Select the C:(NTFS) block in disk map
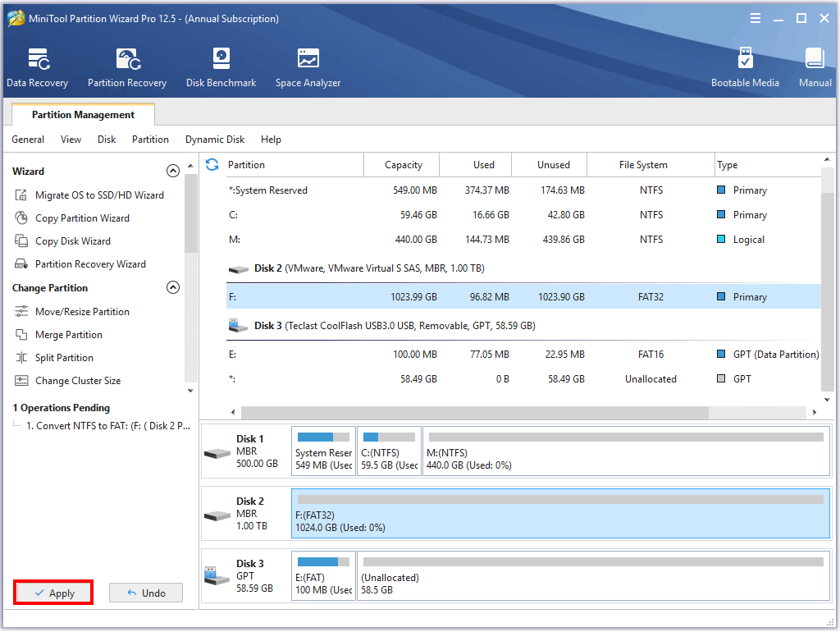The width and height of the screenshot is (840, 632). point(389,451)
